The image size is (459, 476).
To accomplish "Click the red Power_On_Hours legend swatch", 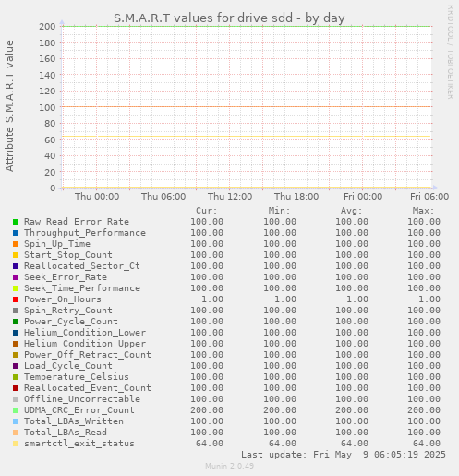I will pos(16,299).
